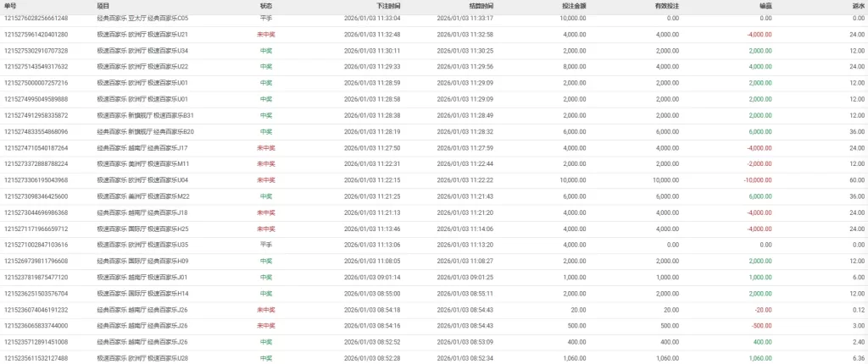The width and height of the screenshot is (868, 364).
Task: Select the 平手 status for 极速百家乐U35
Action: (266, 245)
